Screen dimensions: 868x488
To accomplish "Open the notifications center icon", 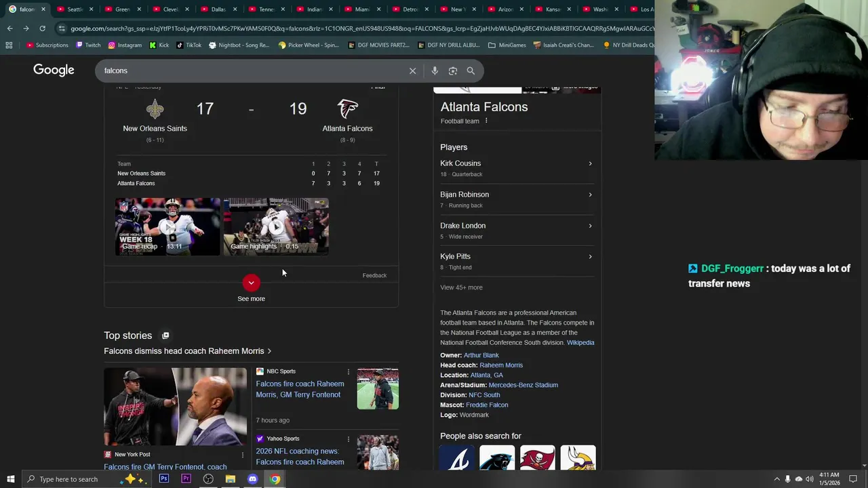I will (853, 479).
